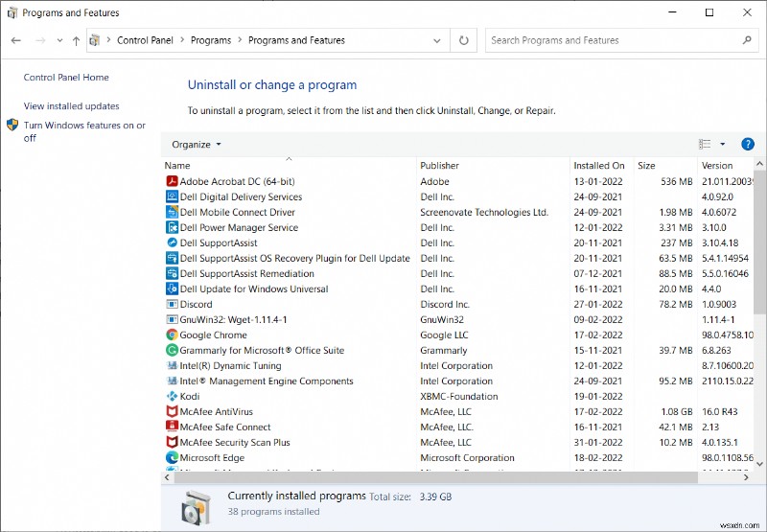The width and height of the screenshot is (767, 532).
Task: Click Microsoft Corporation publisher cell
Action: pos(467,457)
